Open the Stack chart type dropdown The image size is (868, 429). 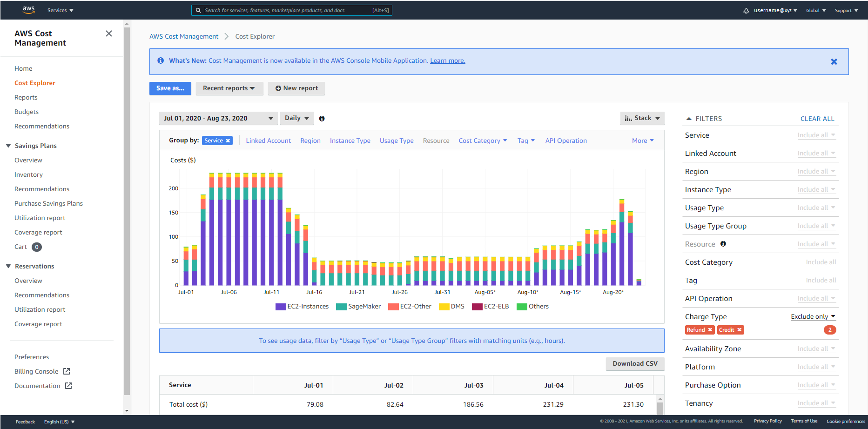[642, 118]
